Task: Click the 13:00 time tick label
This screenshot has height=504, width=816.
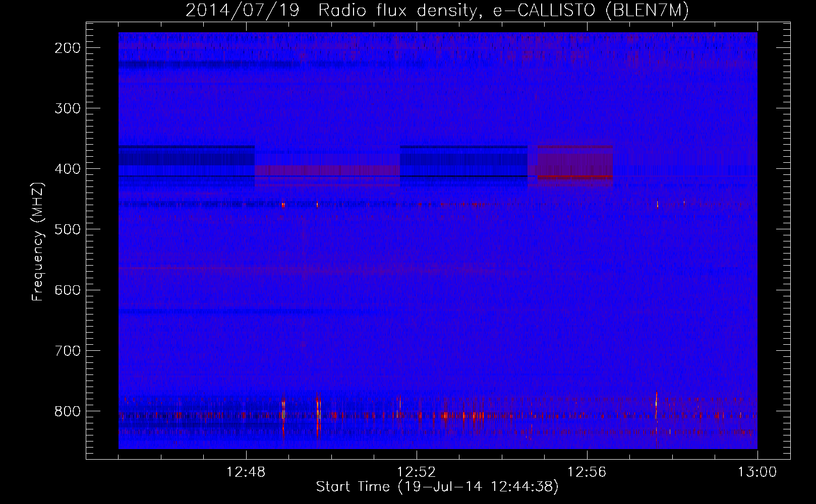Action: [x=757, y=472]
